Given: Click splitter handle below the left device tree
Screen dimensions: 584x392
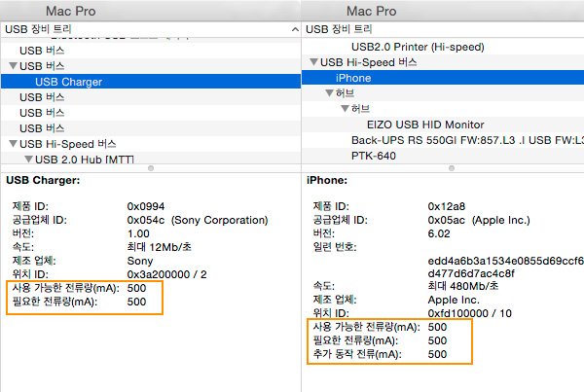Looking at the screenshot, I should point(150,168).
